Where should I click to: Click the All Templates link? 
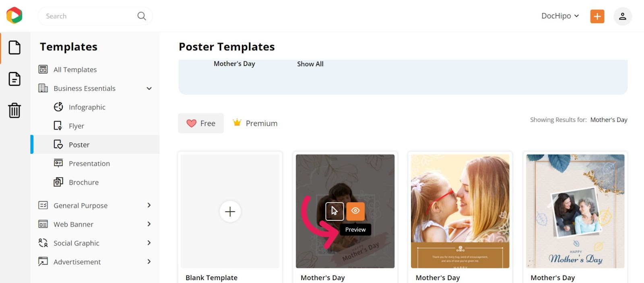[75, 70]
